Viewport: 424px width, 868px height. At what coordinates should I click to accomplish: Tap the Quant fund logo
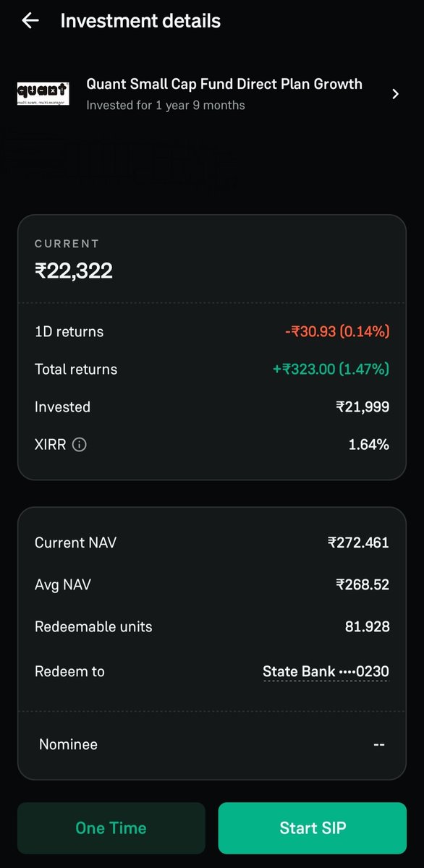click(x=43, y=94)
